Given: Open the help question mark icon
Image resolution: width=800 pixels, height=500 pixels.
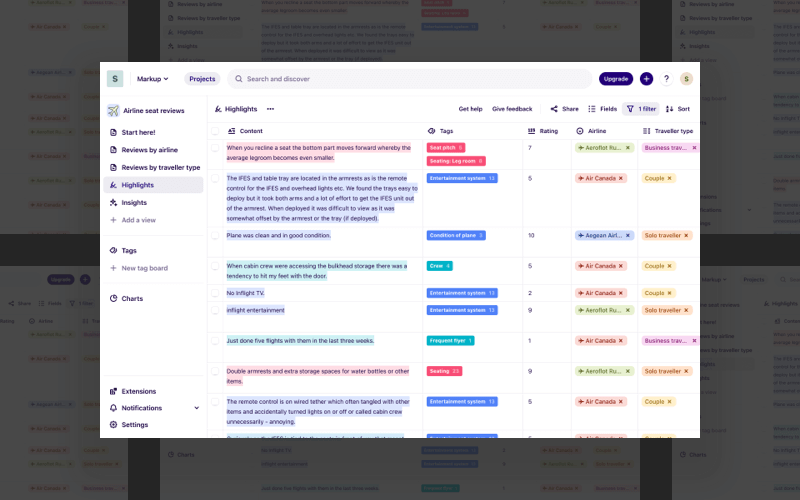Looking at the screenshot, I should click(666, 79).
